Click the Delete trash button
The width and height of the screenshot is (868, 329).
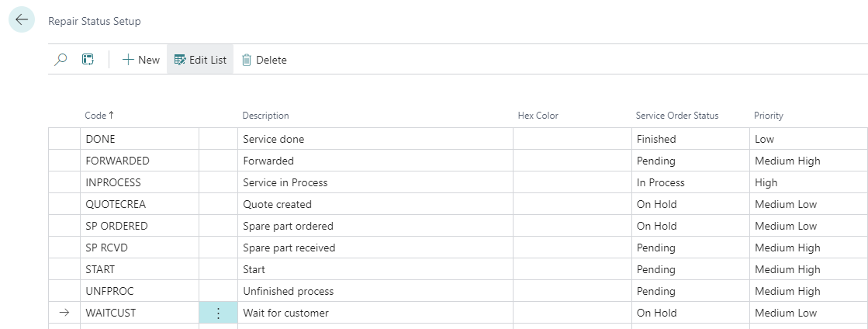264,60
